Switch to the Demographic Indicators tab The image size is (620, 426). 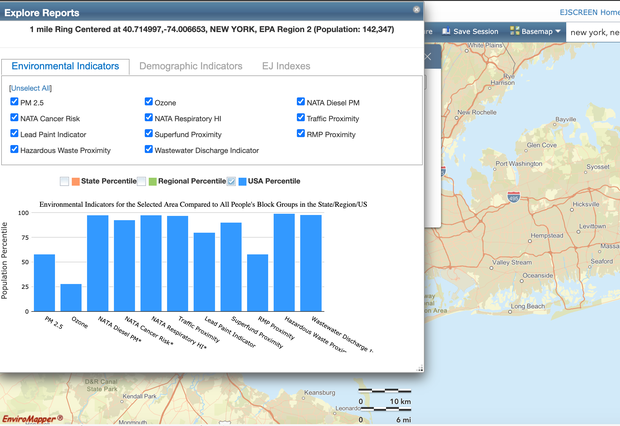click(190, 66)
